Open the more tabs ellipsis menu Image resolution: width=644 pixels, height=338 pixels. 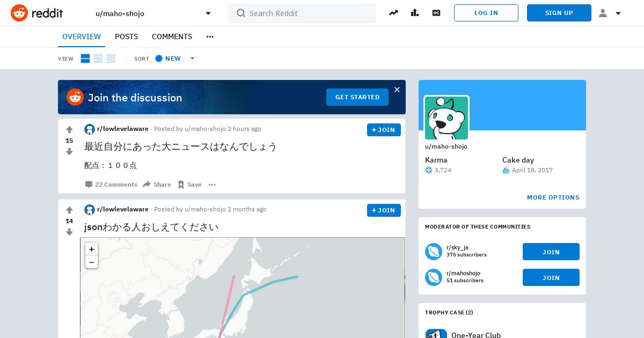(x=210, y=36)
